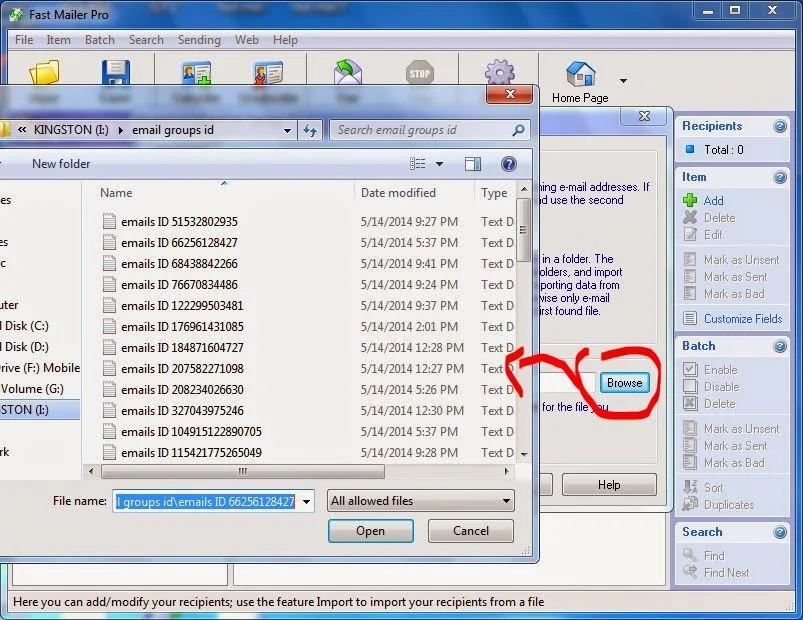803x620 pixels.
Task: Select file emails ID 51532802935
Action: [179, 222]
